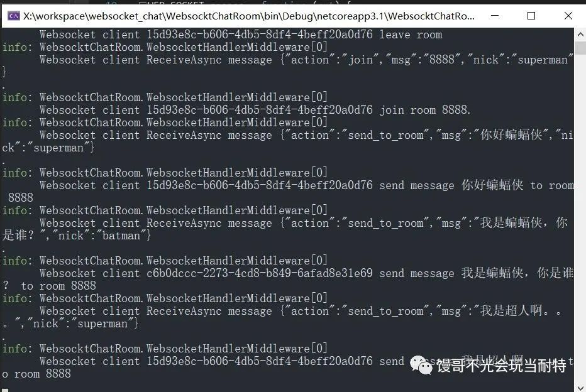Viewport: 586px width, 392px height.
Task: Click the "我是超人啊" JSON message text
Action: 511,310
